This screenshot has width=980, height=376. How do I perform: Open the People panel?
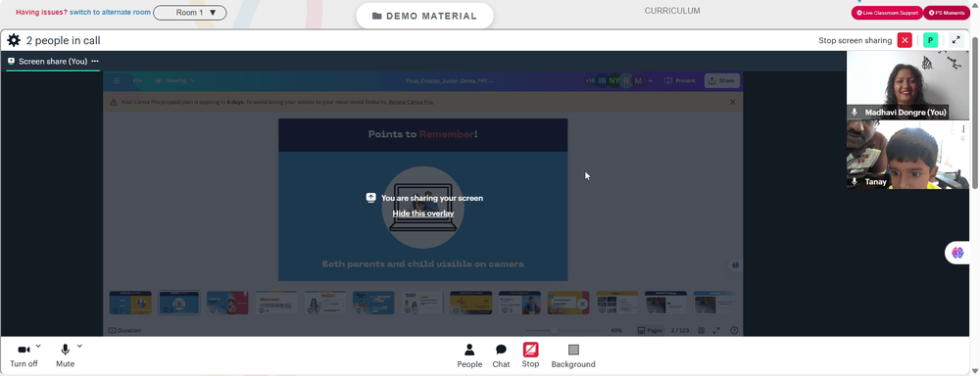(x=469, y=356)
